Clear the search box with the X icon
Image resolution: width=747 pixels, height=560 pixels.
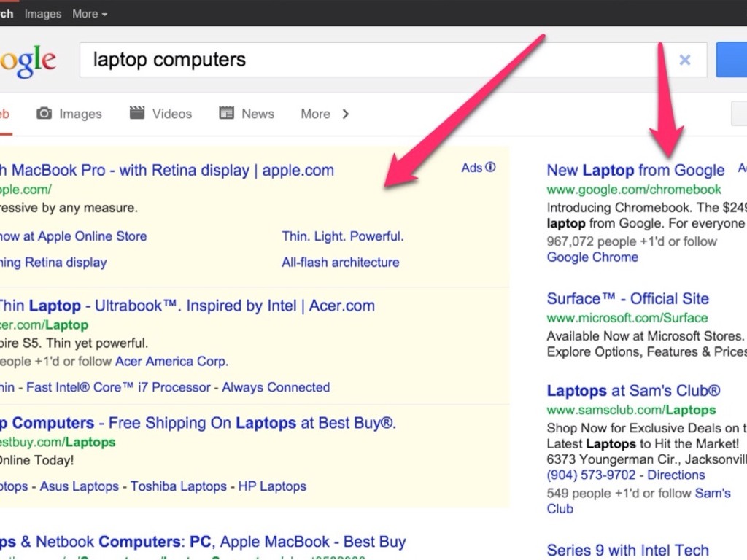tap(684, 61)
